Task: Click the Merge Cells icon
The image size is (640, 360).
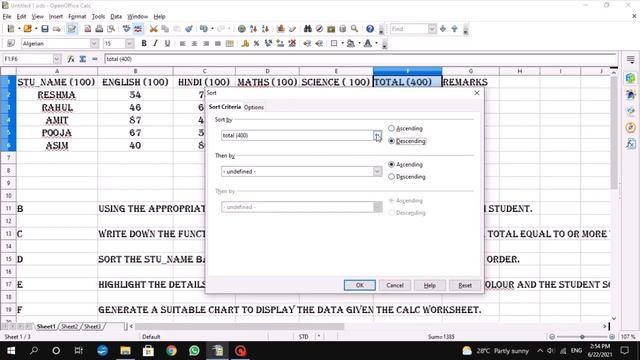Action: (x=230, y=43)
